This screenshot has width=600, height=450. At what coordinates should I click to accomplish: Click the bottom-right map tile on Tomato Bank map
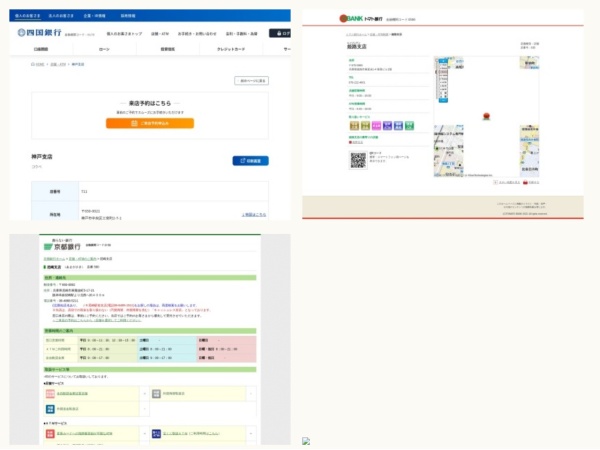click(529, 151)
